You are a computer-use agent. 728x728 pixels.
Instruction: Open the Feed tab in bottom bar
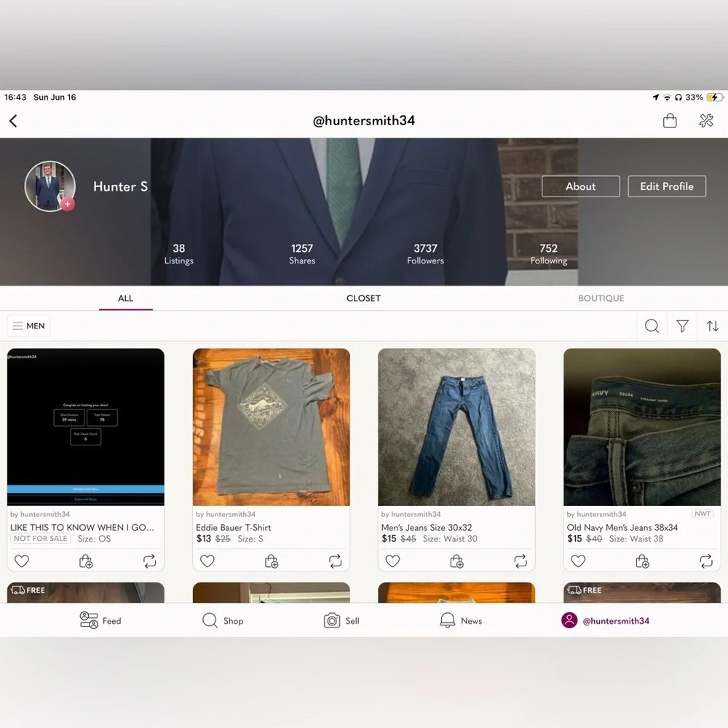coord(100,620)
